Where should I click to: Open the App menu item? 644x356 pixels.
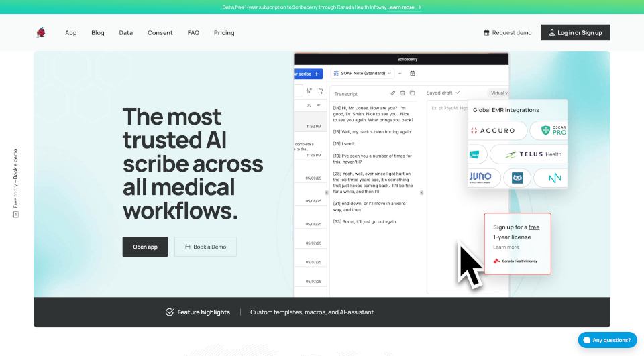pos(70,32)
